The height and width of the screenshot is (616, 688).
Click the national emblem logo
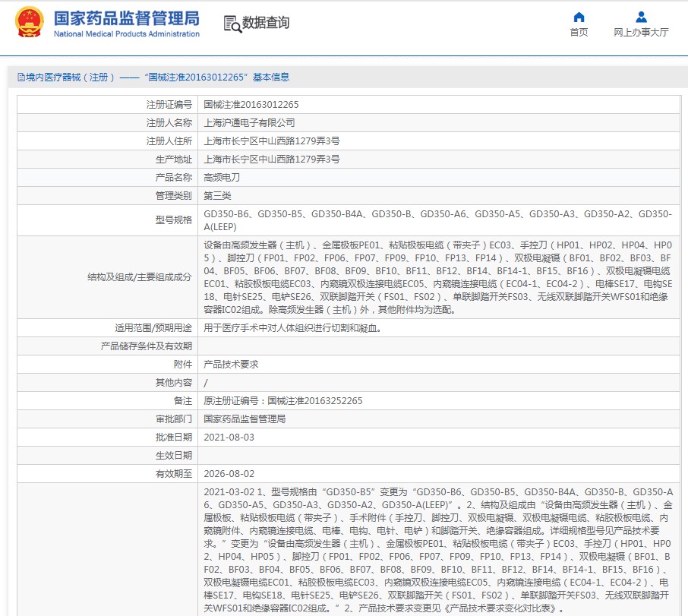pos(30,22)
